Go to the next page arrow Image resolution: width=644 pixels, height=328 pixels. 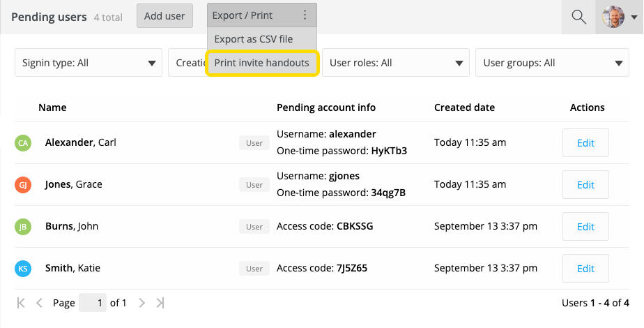(142, 303)
